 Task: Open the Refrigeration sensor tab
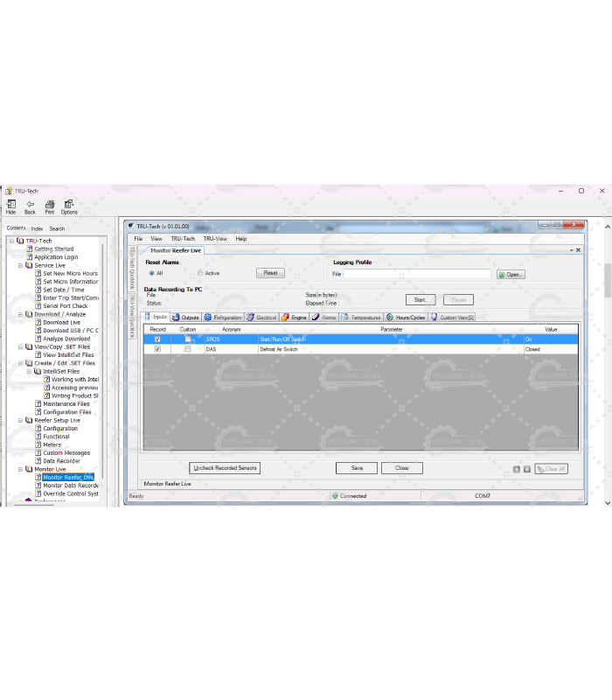coord(223,318)
